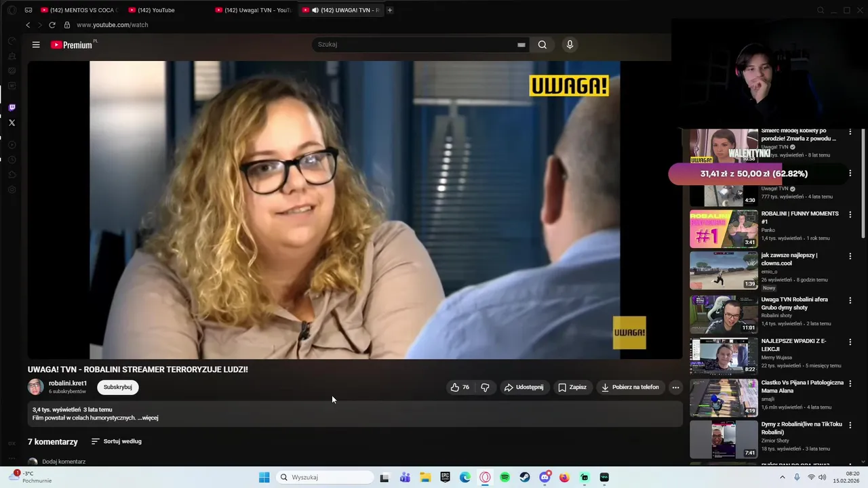The height and width of the screenshot is (488, 868).
Task: Open taskbar volume speaker icon
Action: pyautogui.click(x=823, y=477)
